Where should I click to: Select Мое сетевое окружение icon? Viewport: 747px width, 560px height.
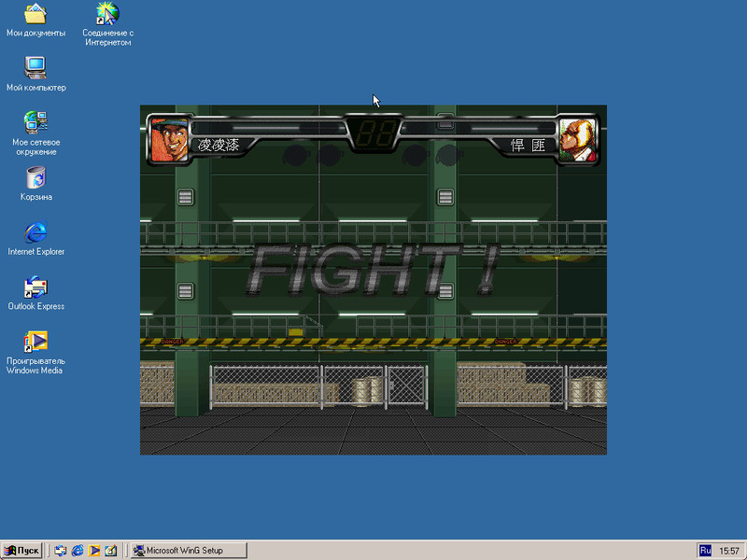35,133
